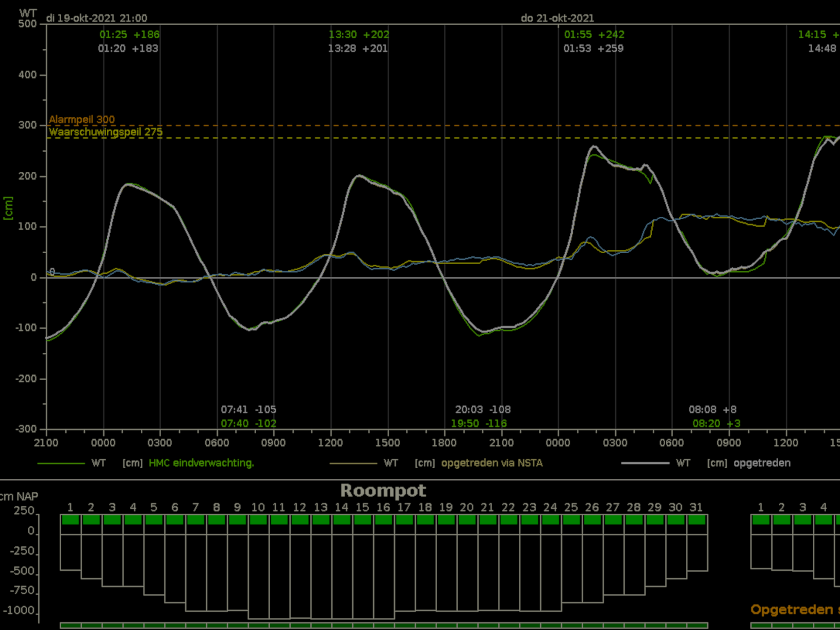This screenshot has width=840, height=630.
Task: Click Roompot gate 25 green status indicator
Action: [x=571, y=520]
